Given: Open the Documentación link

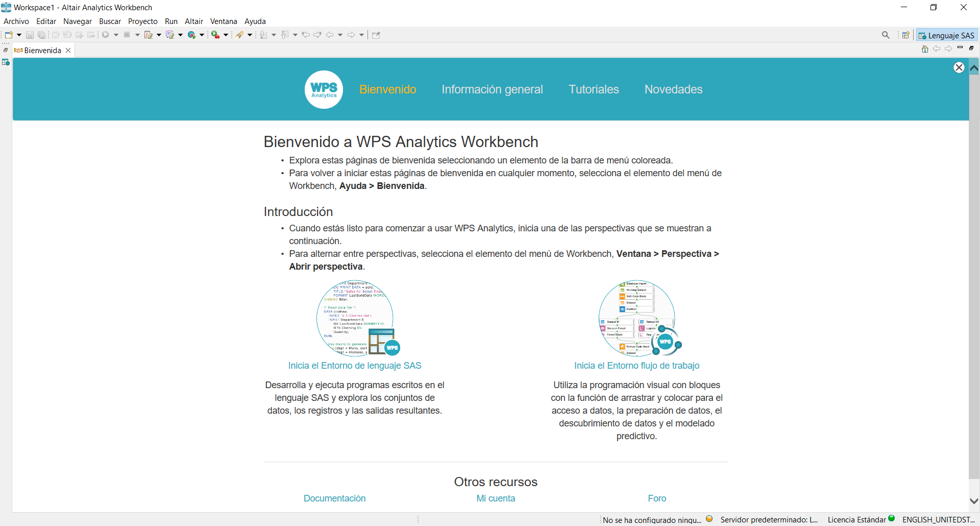Looking at the screenshot, I should coord(335,498).
